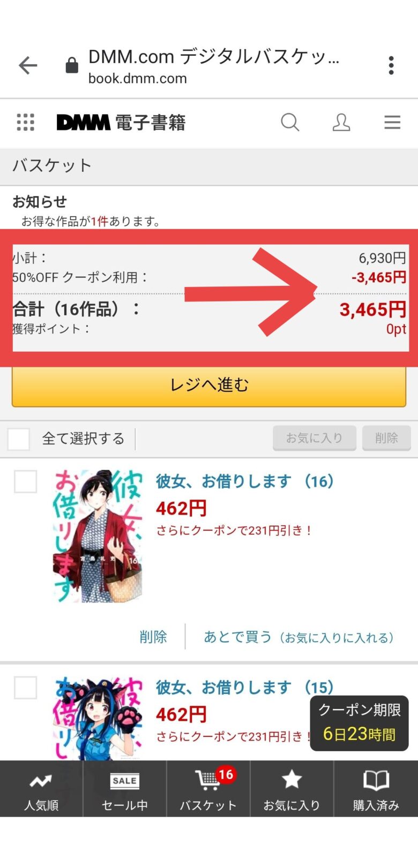Open セール中 sale tab

[x=125, y=789]
